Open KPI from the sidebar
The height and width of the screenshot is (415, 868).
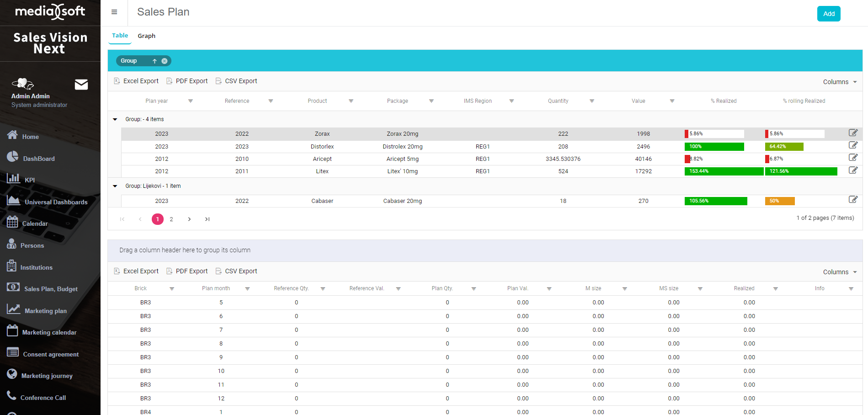click(x=29, y=180)
